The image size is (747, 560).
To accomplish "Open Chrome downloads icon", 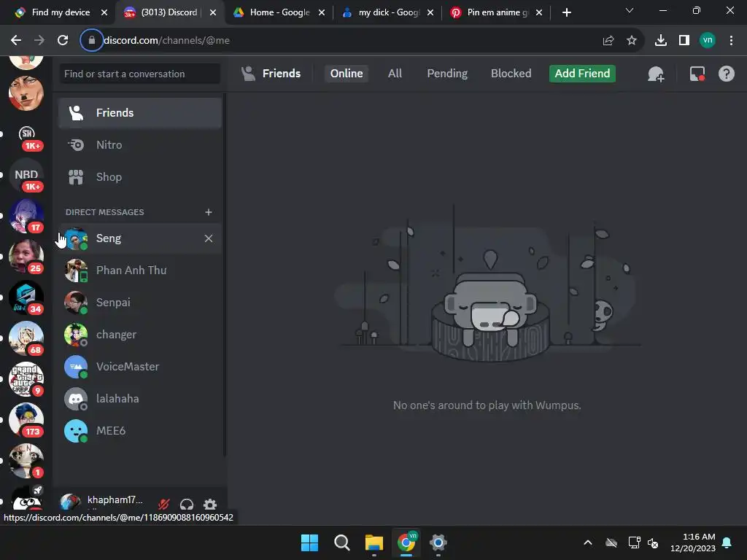I will (x=661, y=41).
